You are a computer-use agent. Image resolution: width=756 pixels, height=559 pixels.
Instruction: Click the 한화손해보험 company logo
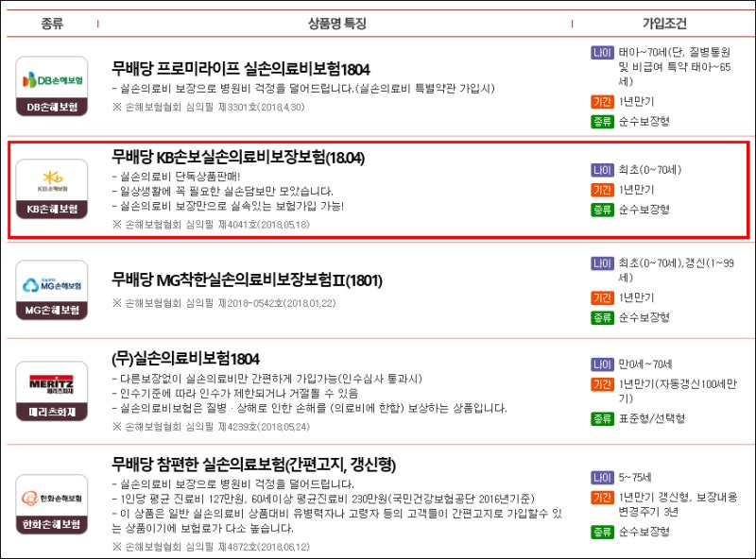pos(52,504)
